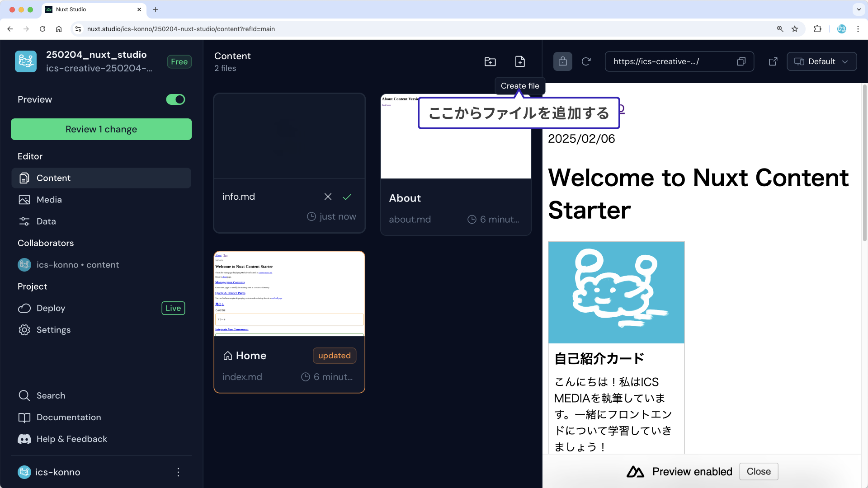Viewport: 868px width, 488px height.
Task: Click the 250204_nuxt_studio project title
Action: (96, 55)
